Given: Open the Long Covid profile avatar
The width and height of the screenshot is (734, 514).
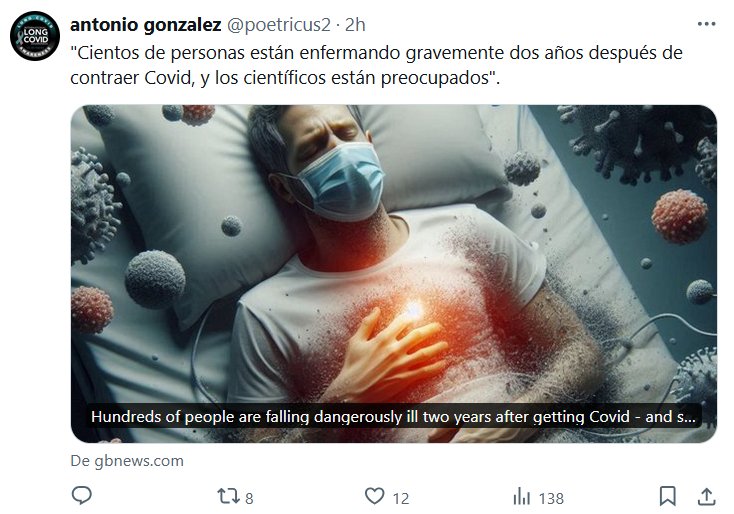Looking at the screenshot, I should [35, 36].
